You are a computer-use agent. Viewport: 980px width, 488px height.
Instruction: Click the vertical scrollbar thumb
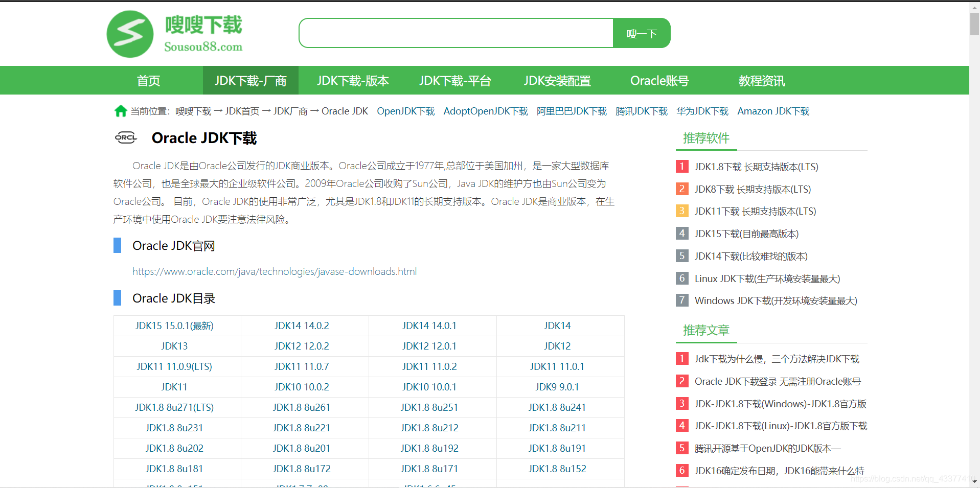pyautogui.click(x=974, y=24)
